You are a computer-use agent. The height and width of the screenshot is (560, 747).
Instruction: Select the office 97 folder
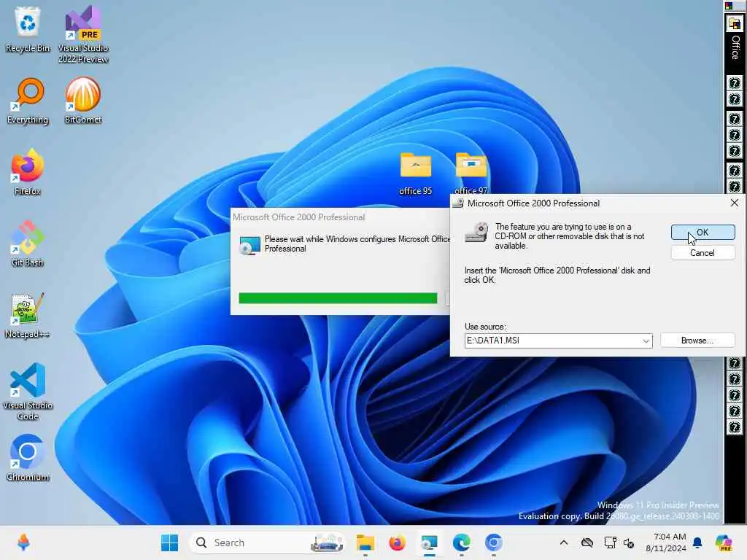pos(471,172)
